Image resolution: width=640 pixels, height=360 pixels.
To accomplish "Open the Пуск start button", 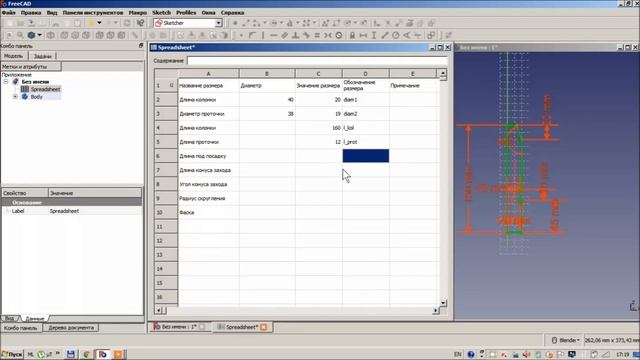I will coord(12,354).
